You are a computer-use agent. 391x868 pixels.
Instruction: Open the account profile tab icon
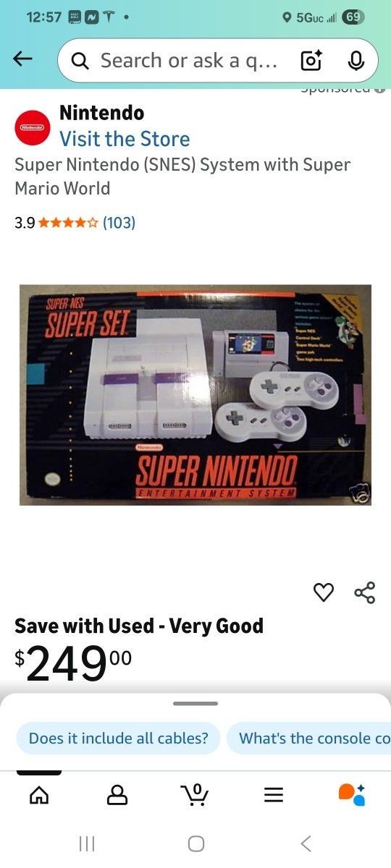click(117, 795)
